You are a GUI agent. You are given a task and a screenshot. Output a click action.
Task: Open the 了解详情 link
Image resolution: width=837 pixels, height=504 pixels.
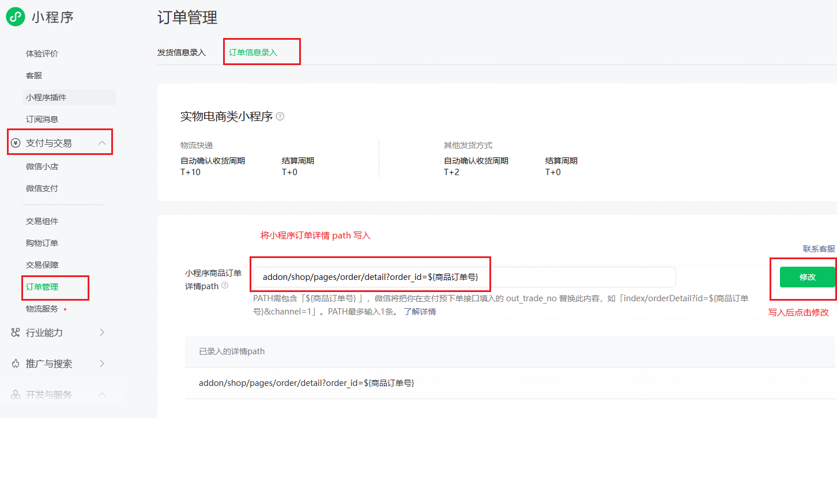[x=420, y=312]
